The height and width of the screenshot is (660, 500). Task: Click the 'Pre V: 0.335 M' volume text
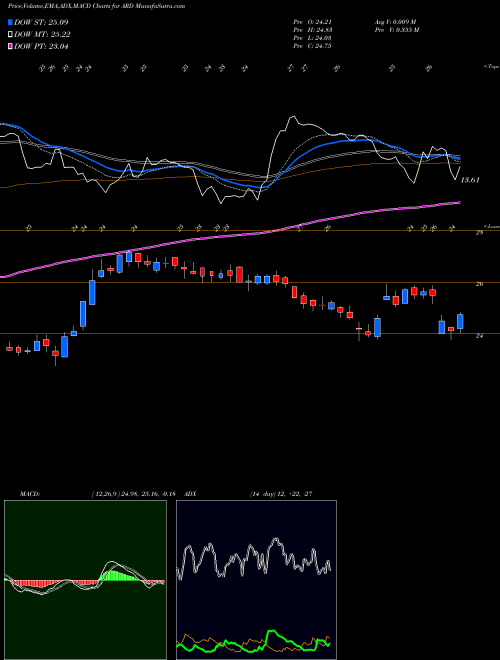(x=398, y=30)
